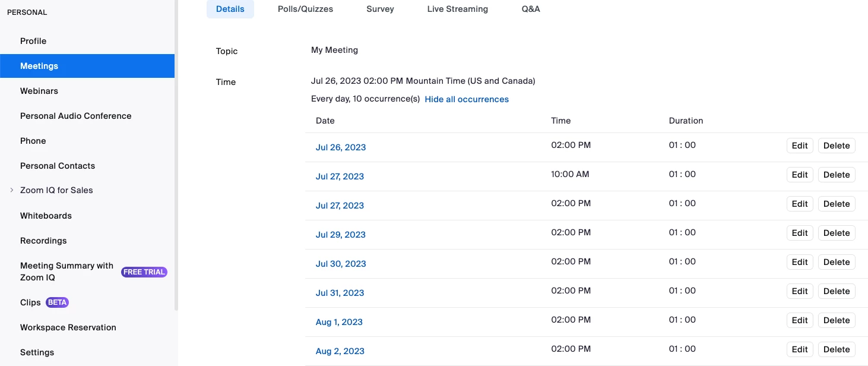Open the Jul 30, 2023 date link

pyautogui.click(x=341, y=264)
